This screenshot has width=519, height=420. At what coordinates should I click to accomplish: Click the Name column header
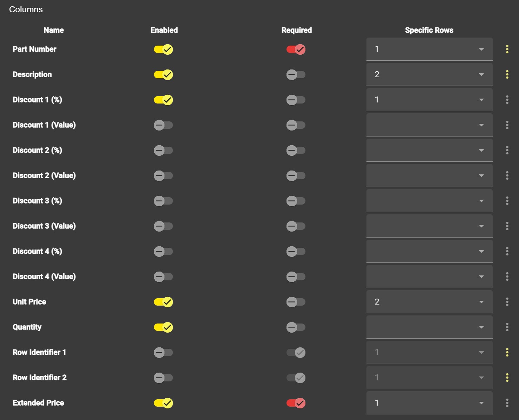53,30
